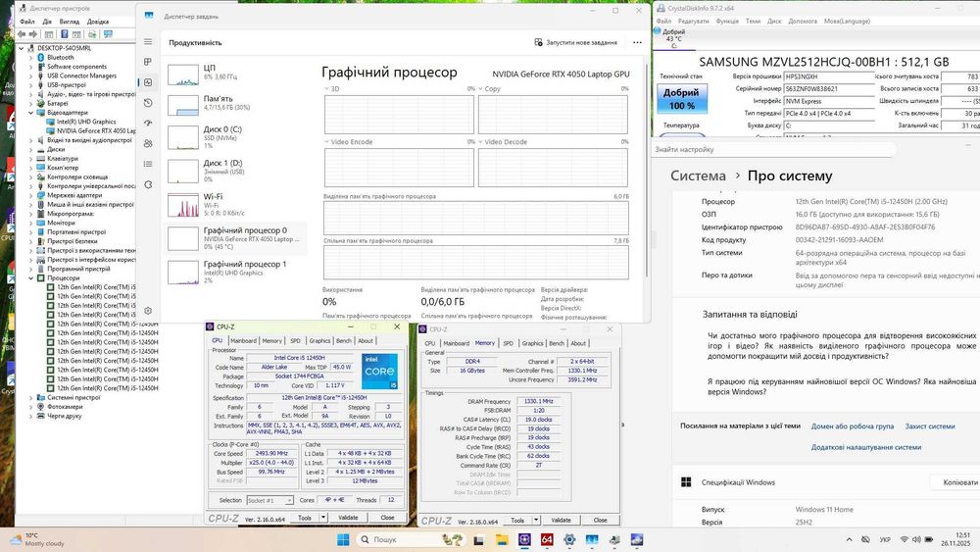
Task: Switch to Graphics tab in right CPU-Z
Action: (x=532, y=343)
